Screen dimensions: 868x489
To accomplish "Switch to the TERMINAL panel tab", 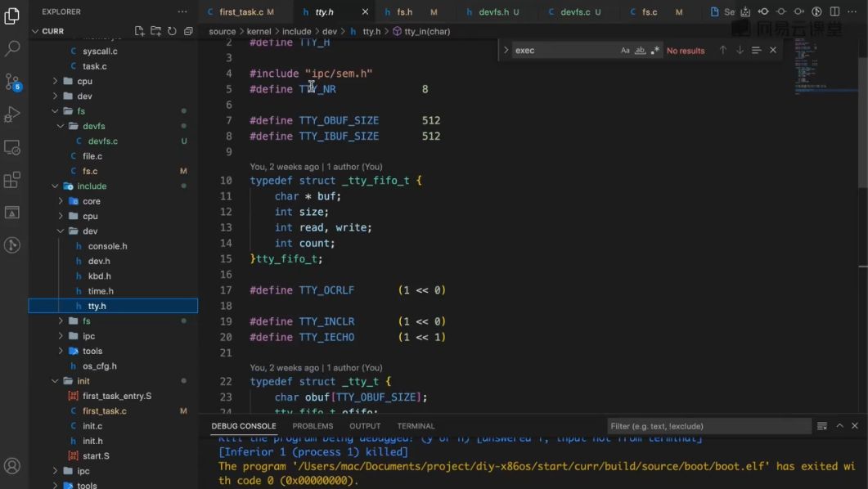I will tap(416, 426).
